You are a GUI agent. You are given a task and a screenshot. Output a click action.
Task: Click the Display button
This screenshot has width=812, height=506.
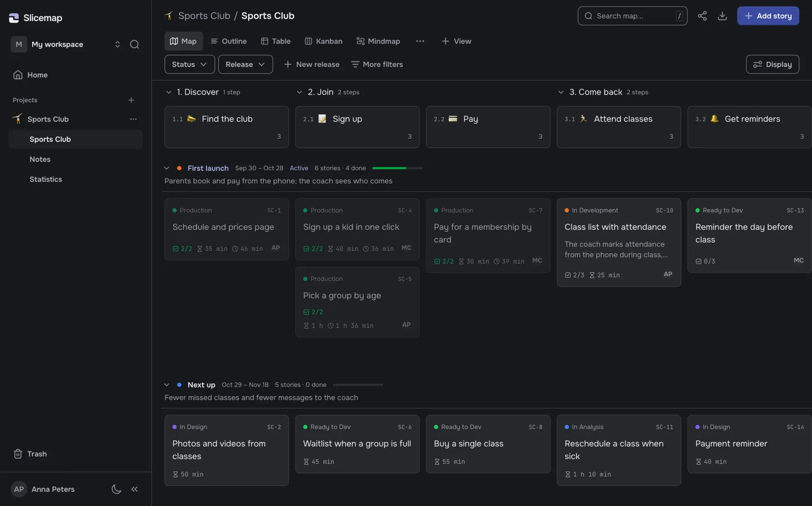(772, 64)
